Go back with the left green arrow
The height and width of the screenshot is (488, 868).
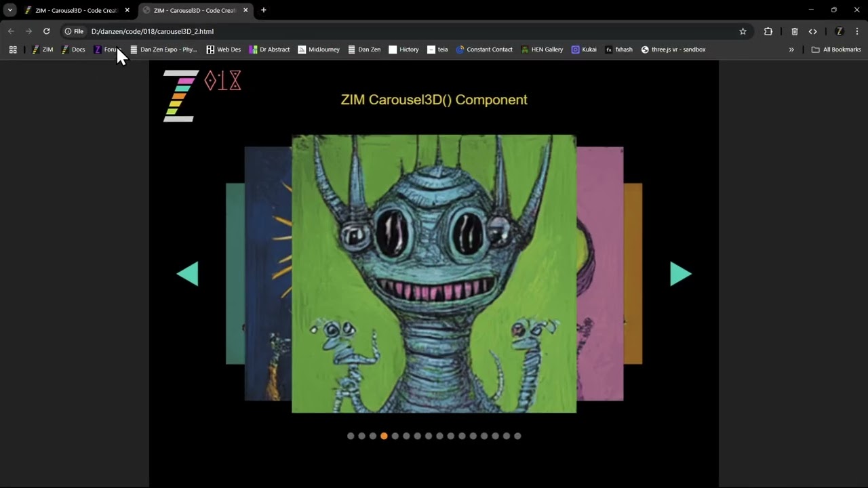pyautogui.click(x=188, y=274)
